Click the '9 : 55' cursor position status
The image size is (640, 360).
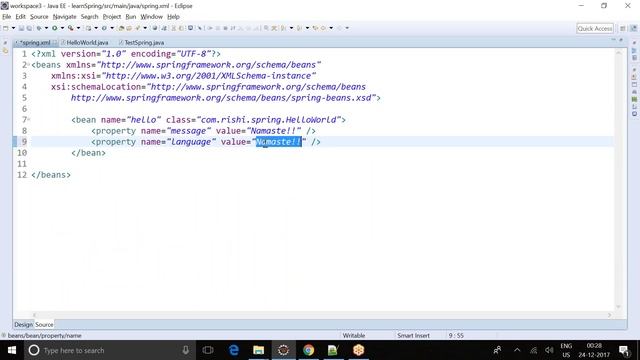click(456, 336)
